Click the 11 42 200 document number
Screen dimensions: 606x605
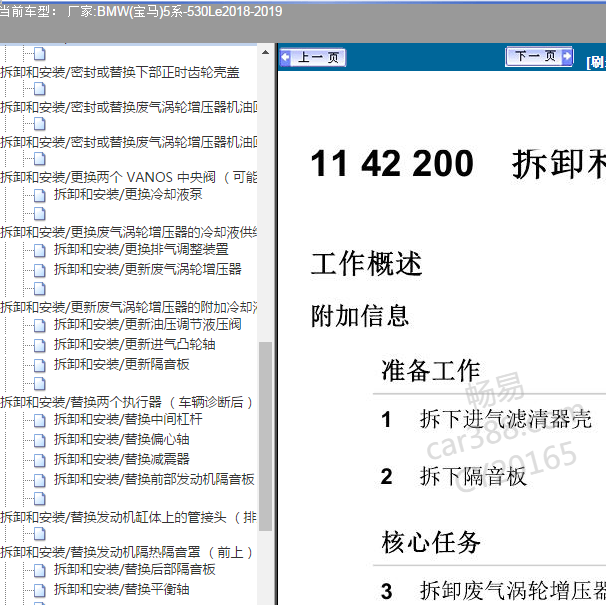click(x=392, y=164)
